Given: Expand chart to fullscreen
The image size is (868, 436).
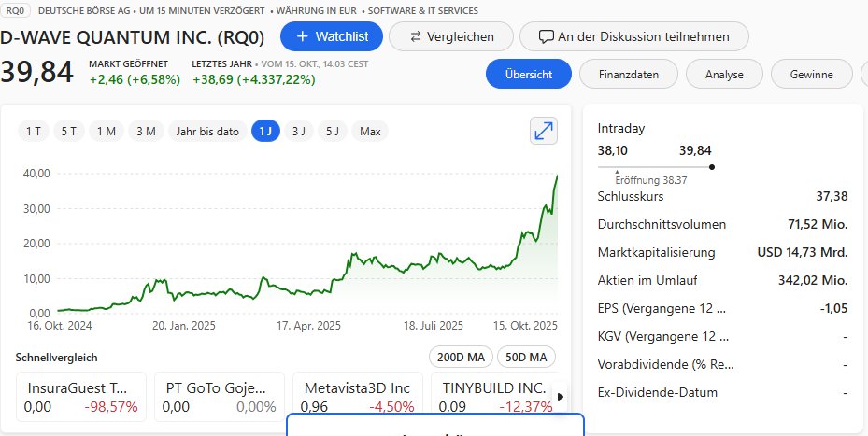Looking at the screenshot, I should coord(544,131).
